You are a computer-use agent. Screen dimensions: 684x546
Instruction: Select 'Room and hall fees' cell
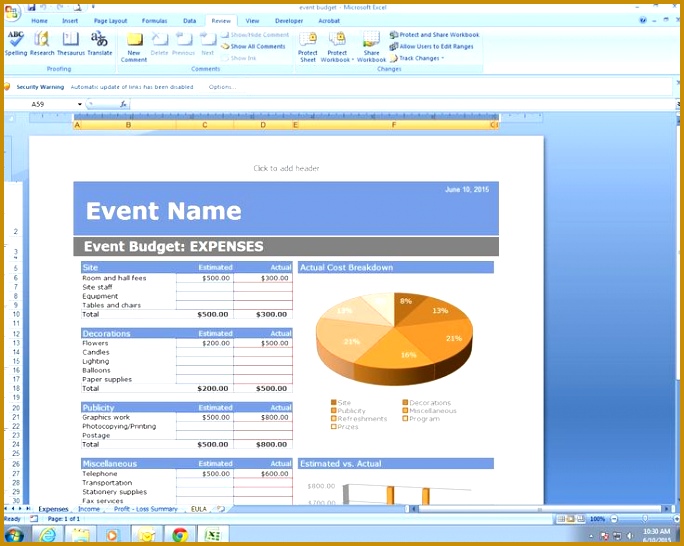pyautogui.click(x=129, y=278)
